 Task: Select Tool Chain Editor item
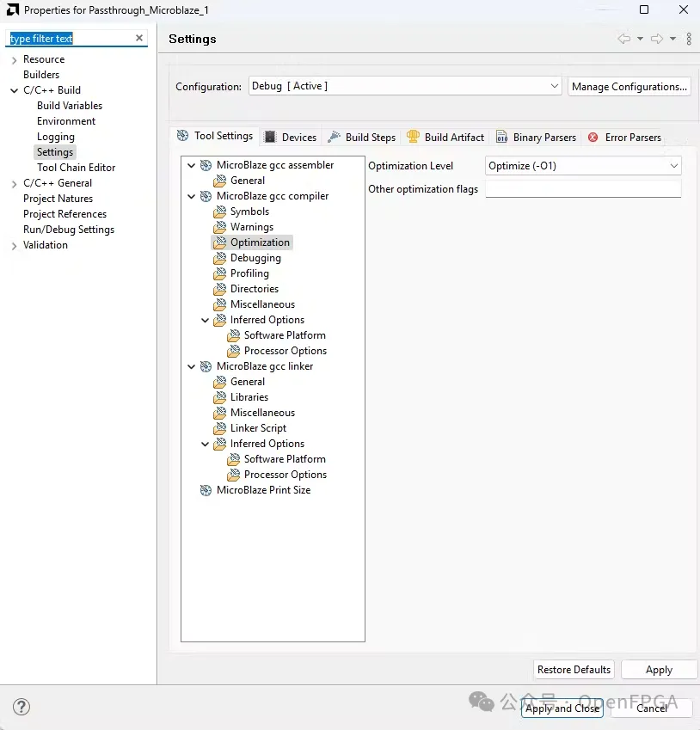[77, 168]
